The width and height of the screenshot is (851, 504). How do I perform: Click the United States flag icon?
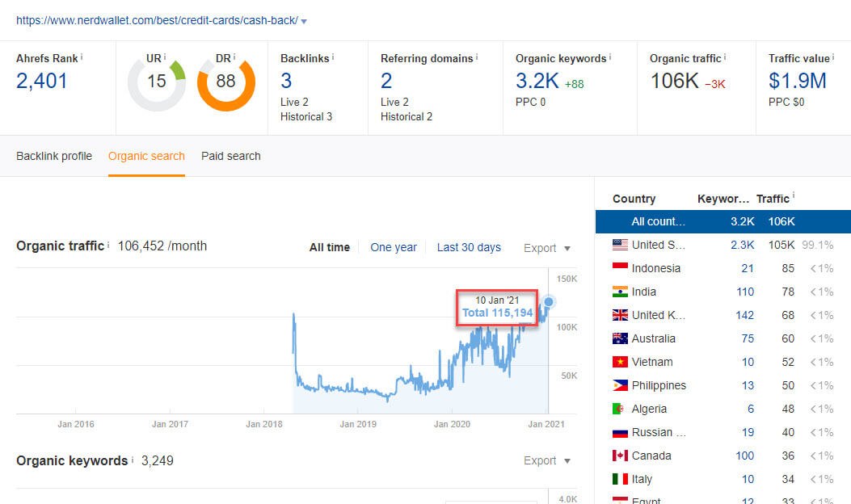point(620,245)
